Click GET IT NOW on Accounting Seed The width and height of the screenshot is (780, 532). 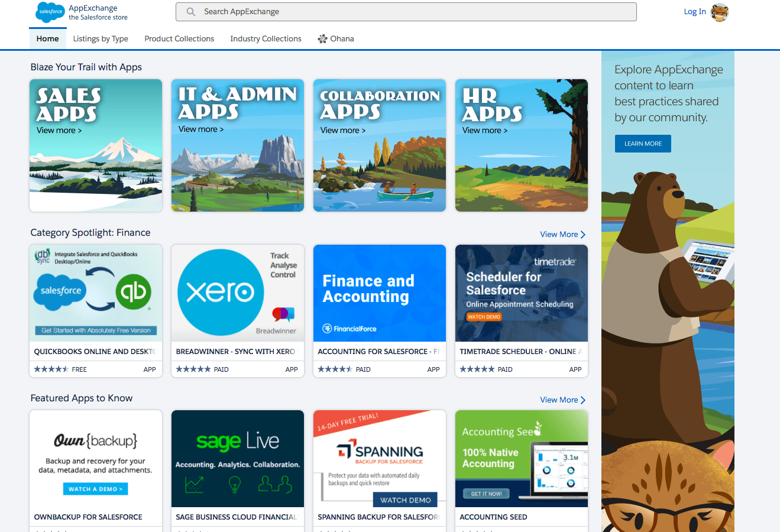[x=486, y=494]
